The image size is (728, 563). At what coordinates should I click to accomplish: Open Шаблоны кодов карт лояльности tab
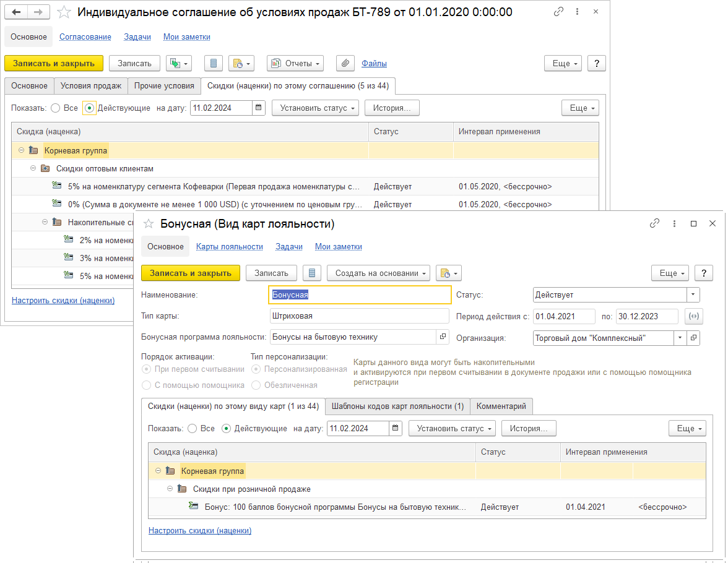[397, 406]
